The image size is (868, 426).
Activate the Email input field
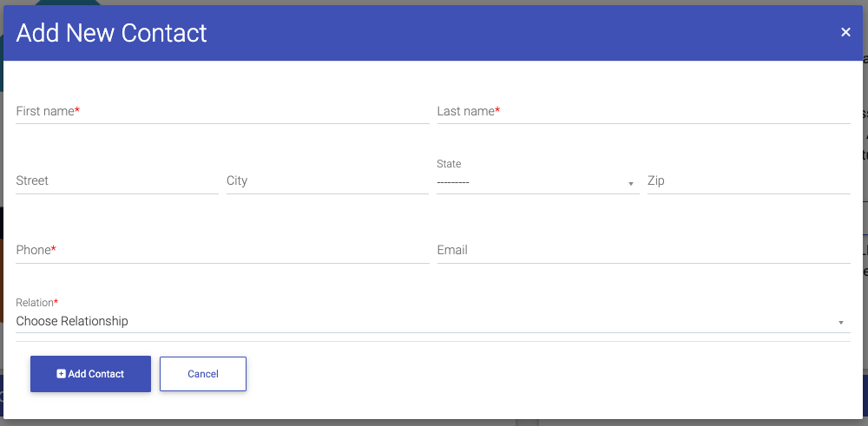tap(643, 251)
